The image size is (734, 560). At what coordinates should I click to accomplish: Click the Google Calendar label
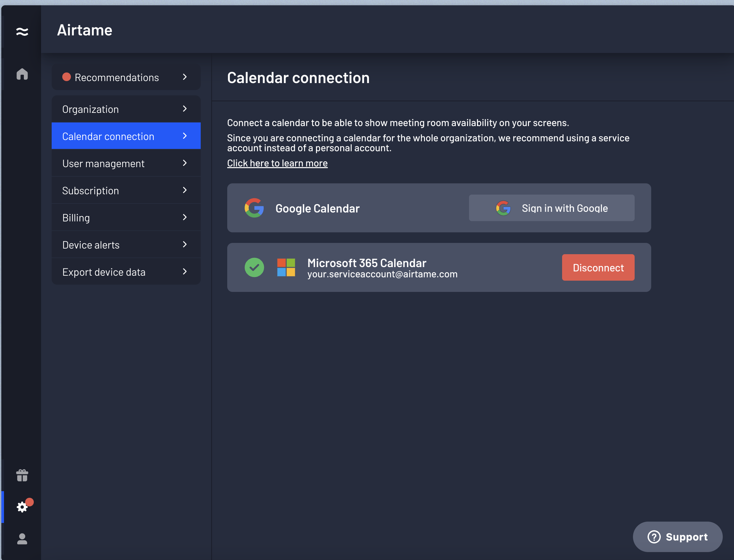point(317,208)
